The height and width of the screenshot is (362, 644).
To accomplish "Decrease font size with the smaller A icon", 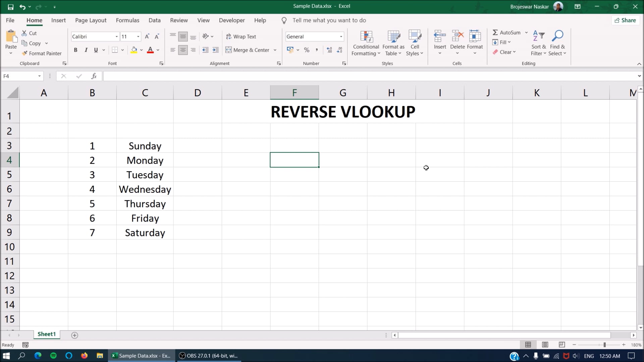I will (157, 37).
